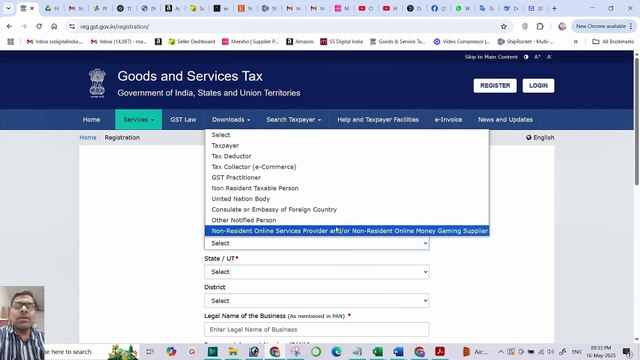
Task: Open the browser home page icon
Action: (x=54, y=26)
